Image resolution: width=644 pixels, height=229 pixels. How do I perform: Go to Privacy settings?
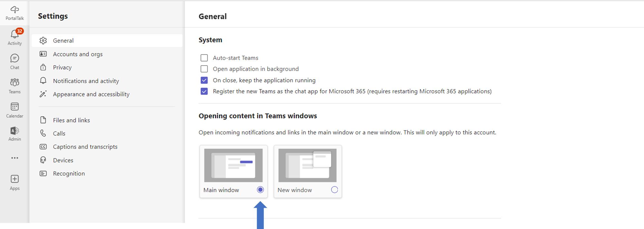pos(62,68)
